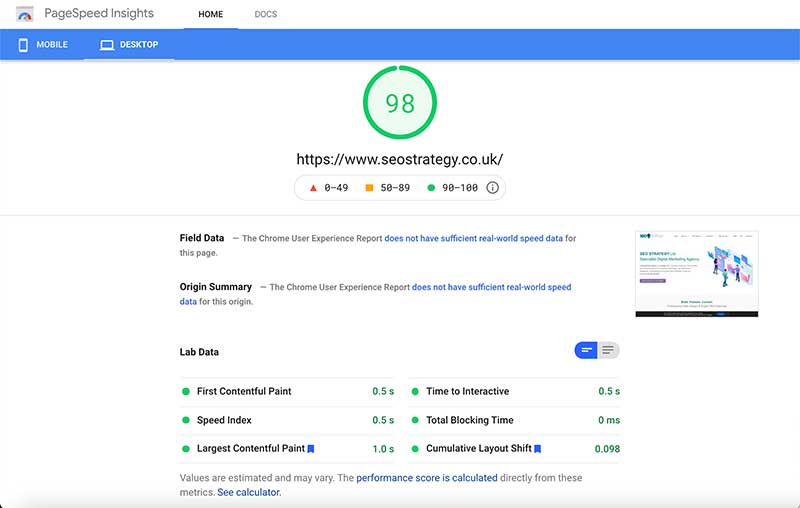Open the DOCS menu item
The width and height of the screenshot is (800, 508).
pyautogui.click(x=266, y=14)
